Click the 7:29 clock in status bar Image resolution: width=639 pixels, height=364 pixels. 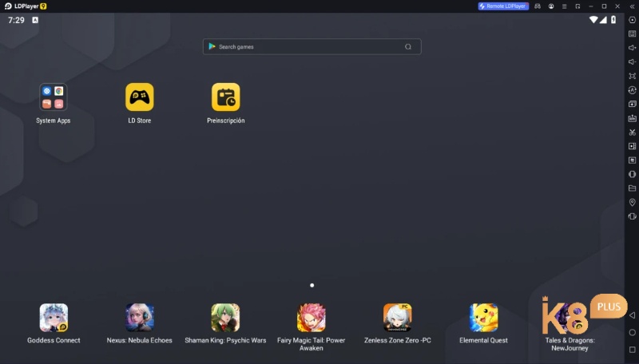tap(16, 20)
